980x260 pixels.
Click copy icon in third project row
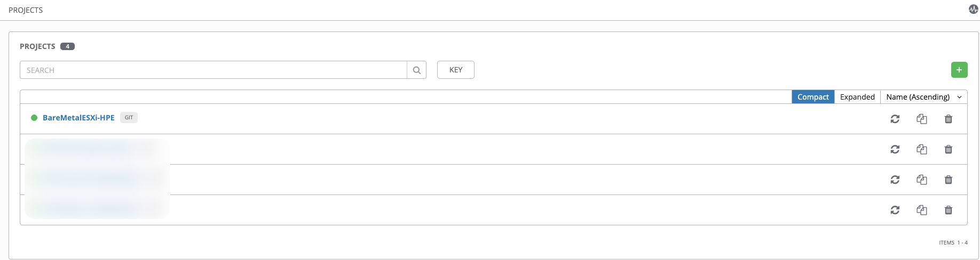click(922, 180)
